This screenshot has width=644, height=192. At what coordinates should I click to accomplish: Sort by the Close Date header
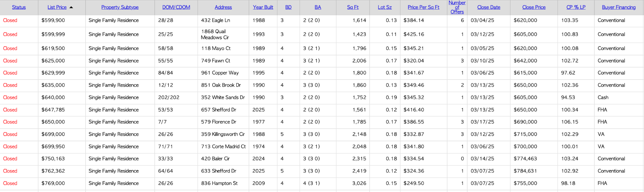tap(488, 7)
